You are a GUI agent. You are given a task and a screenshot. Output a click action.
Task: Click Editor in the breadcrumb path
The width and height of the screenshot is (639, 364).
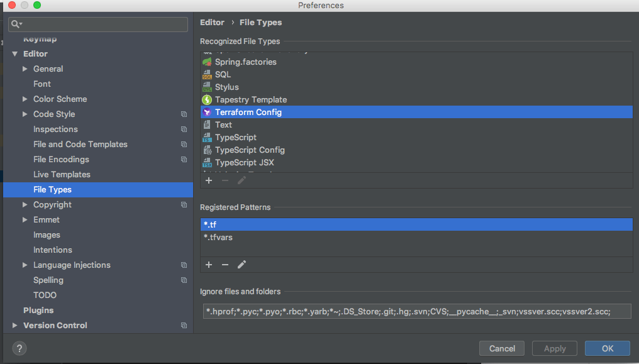coord(212,22)
